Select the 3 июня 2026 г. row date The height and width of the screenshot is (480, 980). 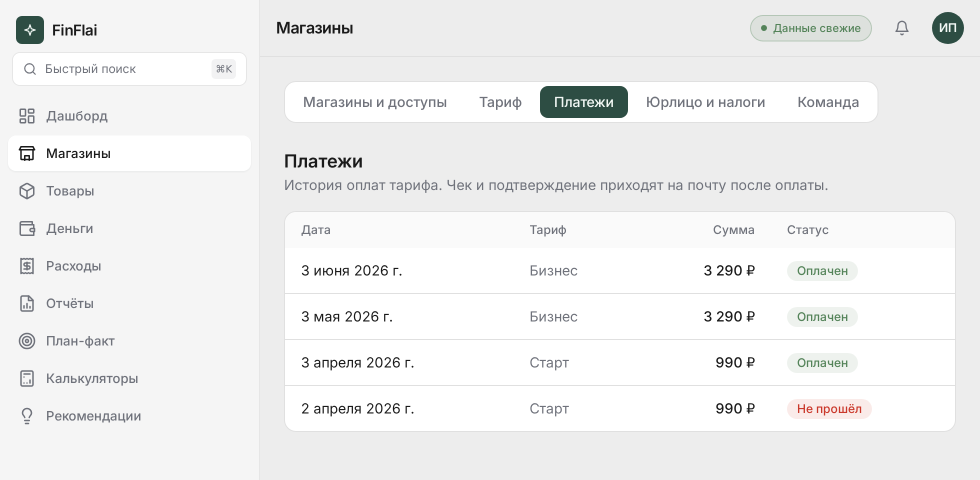(351, 270)
